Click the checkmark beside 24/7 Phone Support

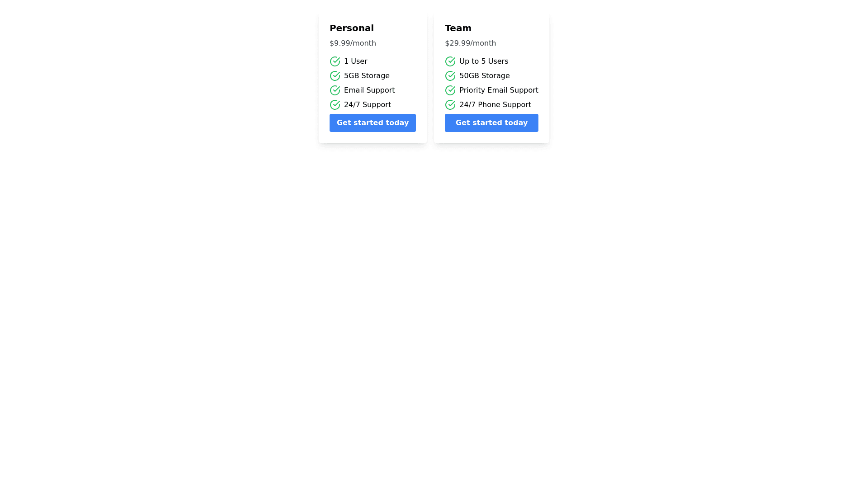coord(450,105)
